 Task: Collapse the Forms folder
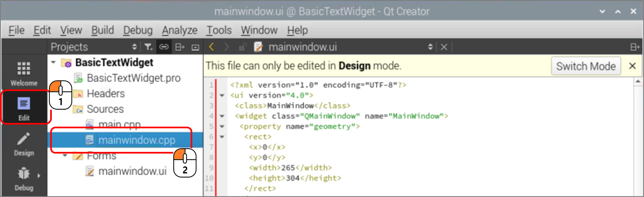click(x=65, y=156)
